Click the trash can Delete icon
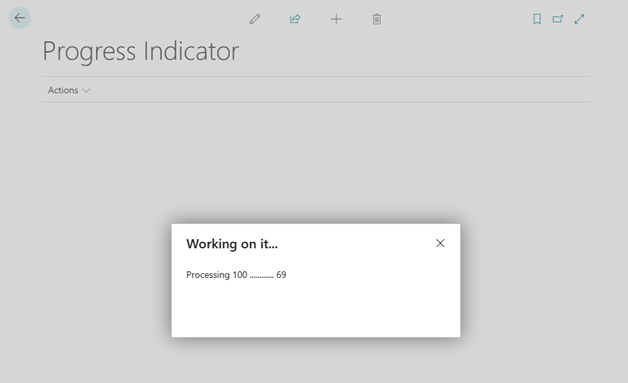This screenshot has height=383, width=628. click(377, 19)
